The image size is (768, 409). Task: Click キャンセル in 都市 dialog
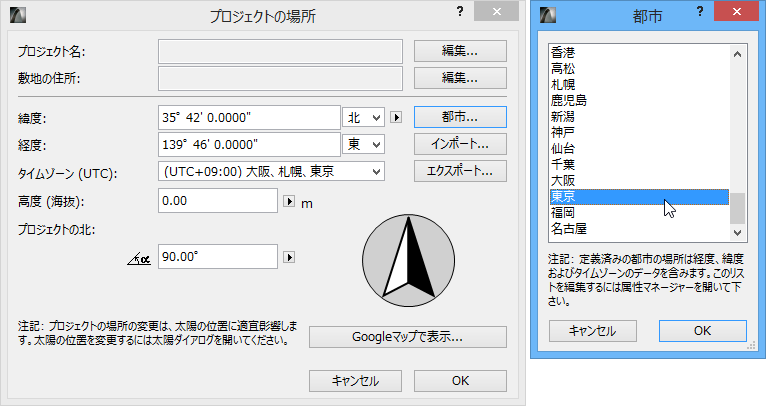pyautogui.click(x=593, y=331)
